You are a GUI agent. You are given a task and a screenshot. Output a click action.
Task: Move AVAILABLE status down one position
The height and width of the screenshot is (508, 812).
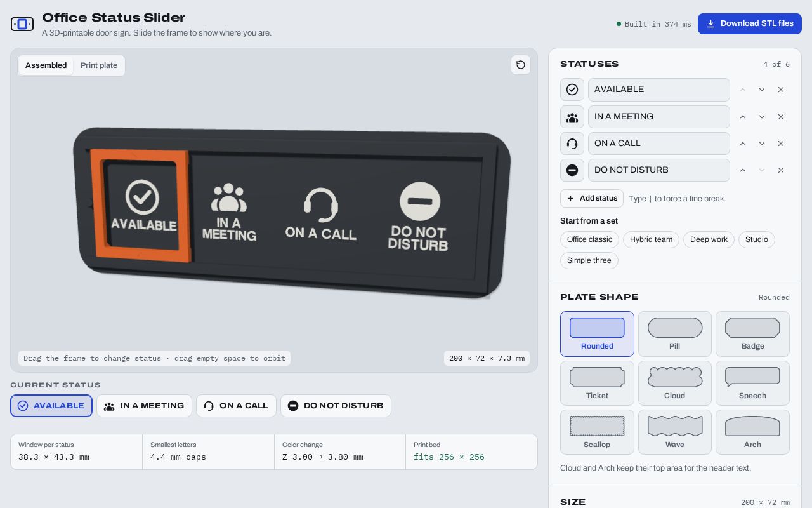(x=762, y=90)
